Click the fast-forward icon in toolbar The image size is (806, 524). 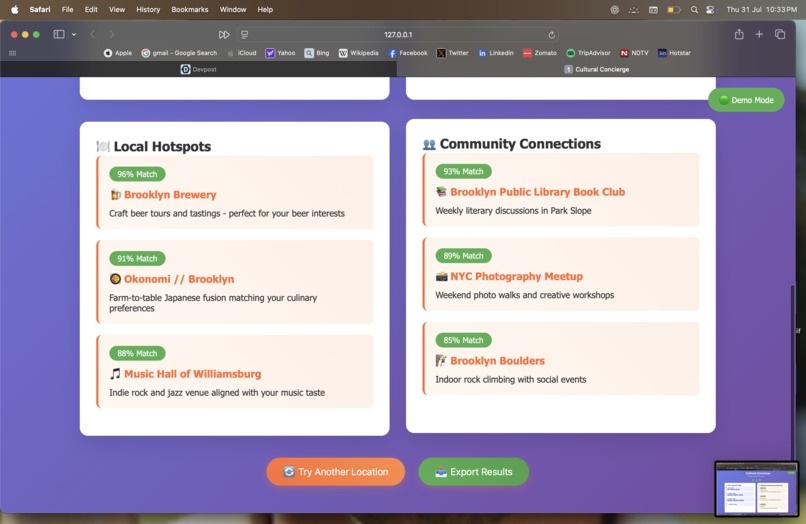pos(224,34)
